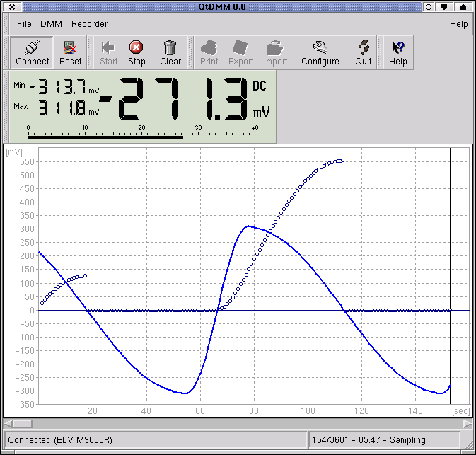Open the Help menu in menu bar

tap(458, 24)
